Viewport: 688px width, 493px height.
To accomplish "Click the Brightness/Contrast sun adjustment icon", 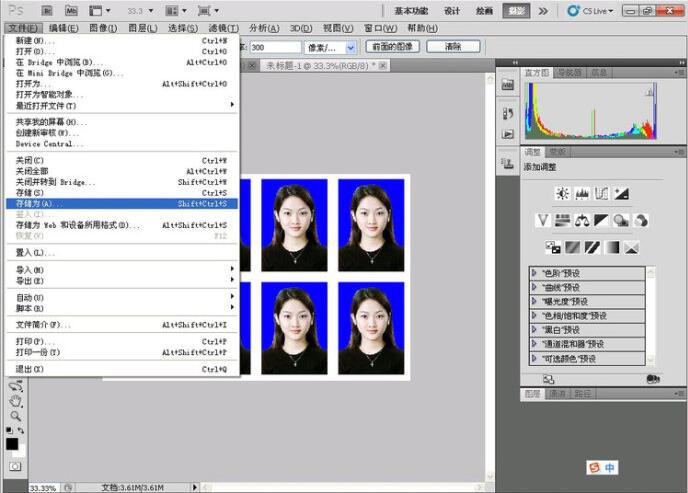I will point(562,193).
